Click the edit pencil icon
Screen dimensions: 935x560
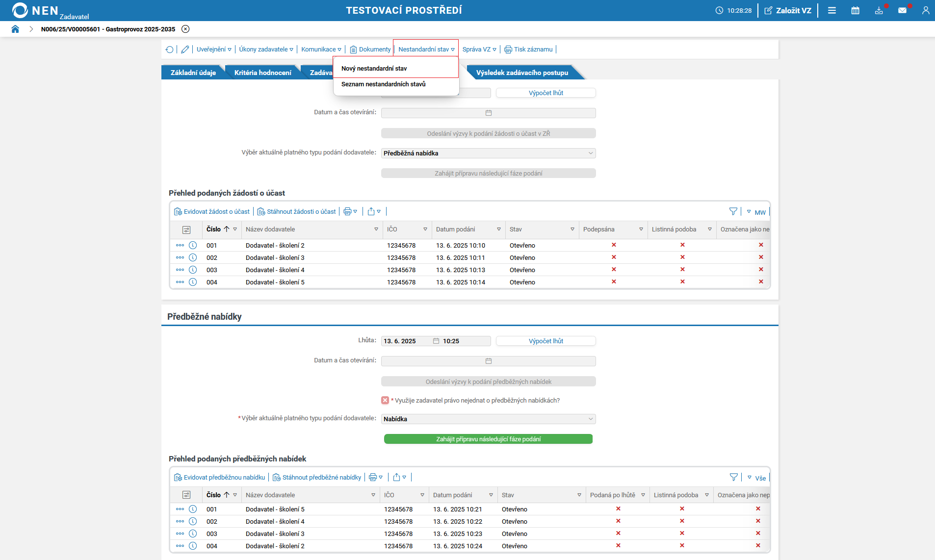pos(185,50)
